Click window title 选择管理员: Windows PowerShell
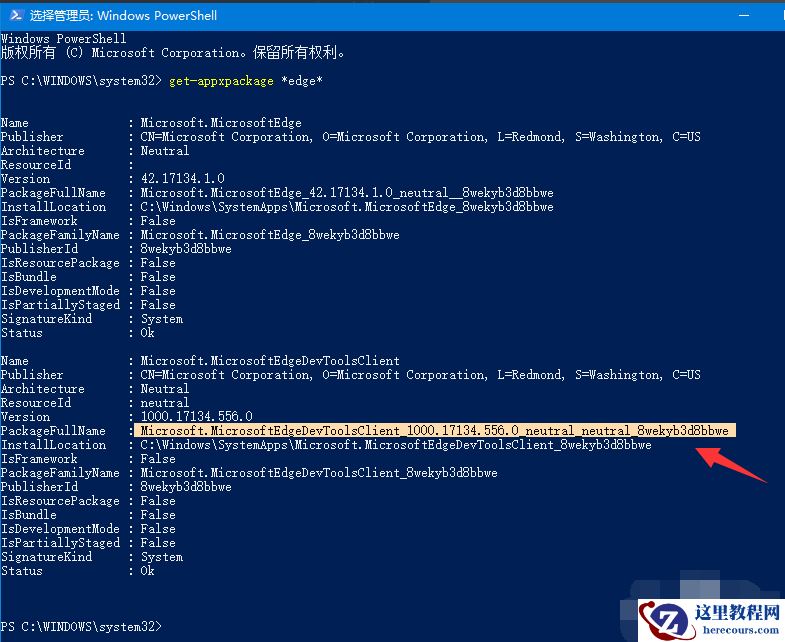Screen dimensions: 785x642 [123, 16]
